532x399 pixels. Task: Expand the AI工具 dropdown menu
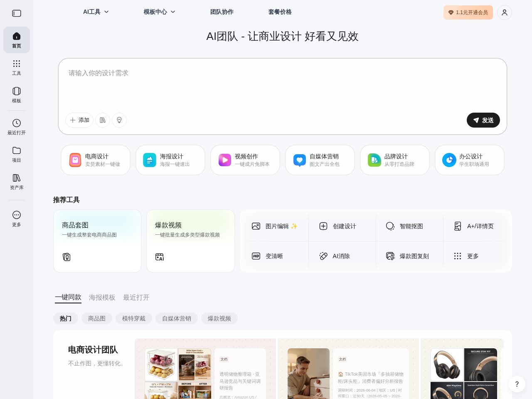[x=96, y=12]
